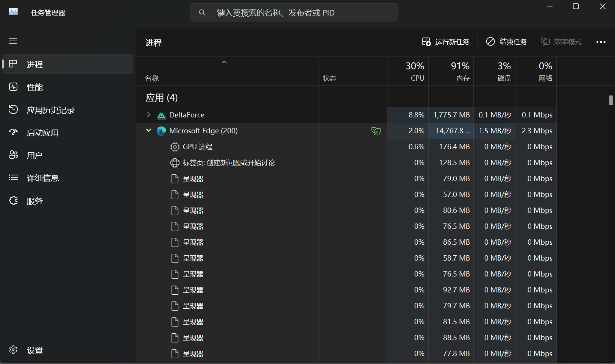Select the 呈现器 row using 86.5 MB

click(x=346, y=242)
